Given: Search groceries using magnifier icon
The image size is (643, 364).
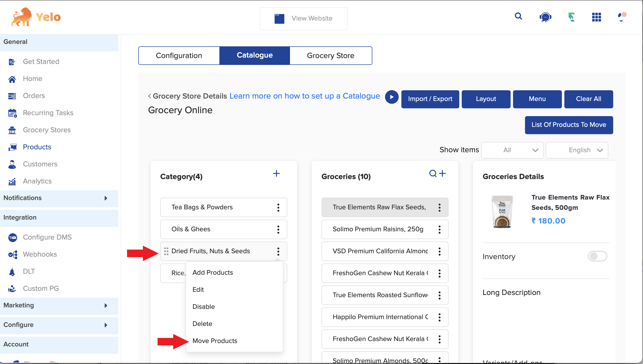Looking at the screenshot, I should click(433, 173).
